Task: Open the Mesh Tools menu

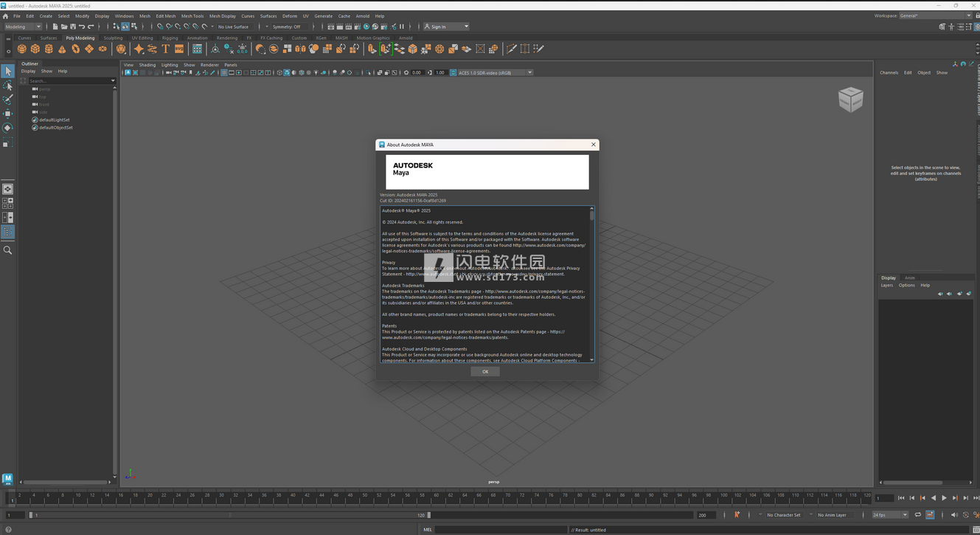Action: [192, 15]
